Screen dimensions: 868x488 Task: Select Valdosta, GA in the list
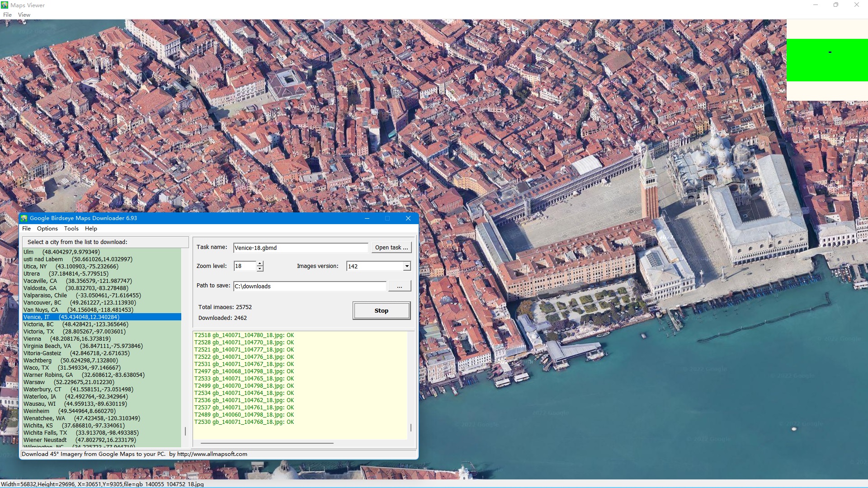[x=102, y=288]
